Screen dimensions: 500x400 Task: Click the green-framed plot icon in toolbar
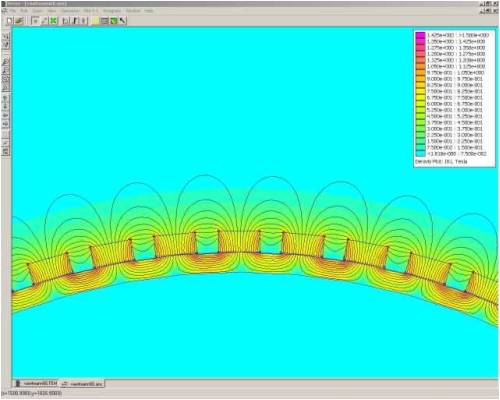coord(114,21)
